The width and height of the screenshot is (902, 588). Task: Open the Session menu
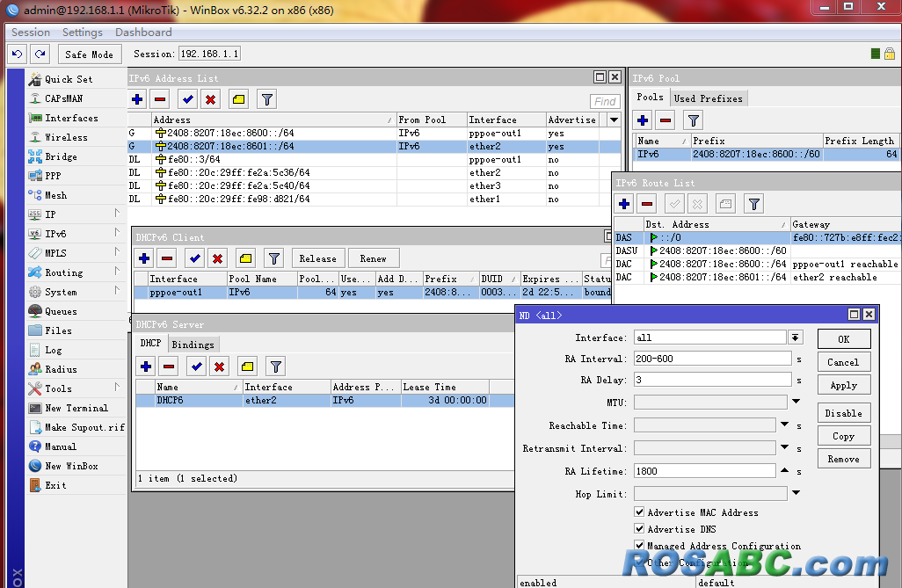[31, 33]
